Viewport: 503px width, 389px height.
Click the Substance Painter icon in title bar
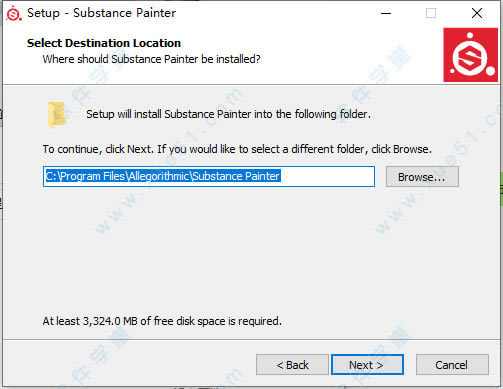14,13
